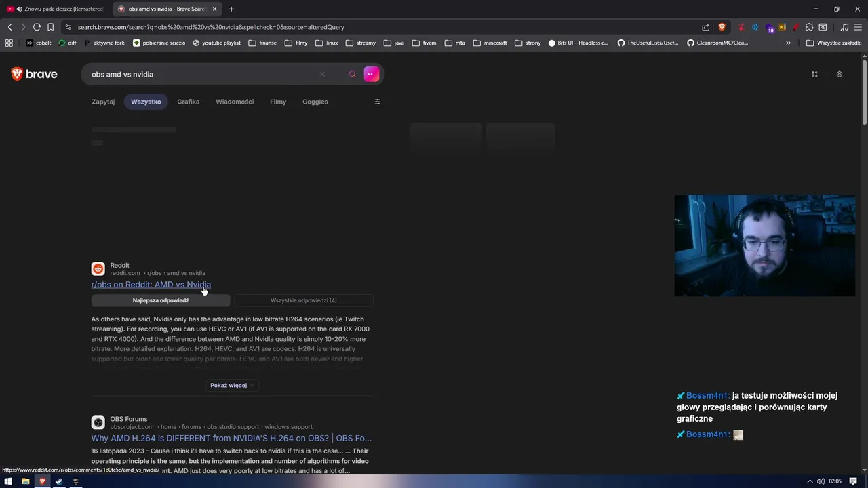Screen dimensions: 868x488
Task: Click the Reddit favicon of first result
Action: click(98, 269)
